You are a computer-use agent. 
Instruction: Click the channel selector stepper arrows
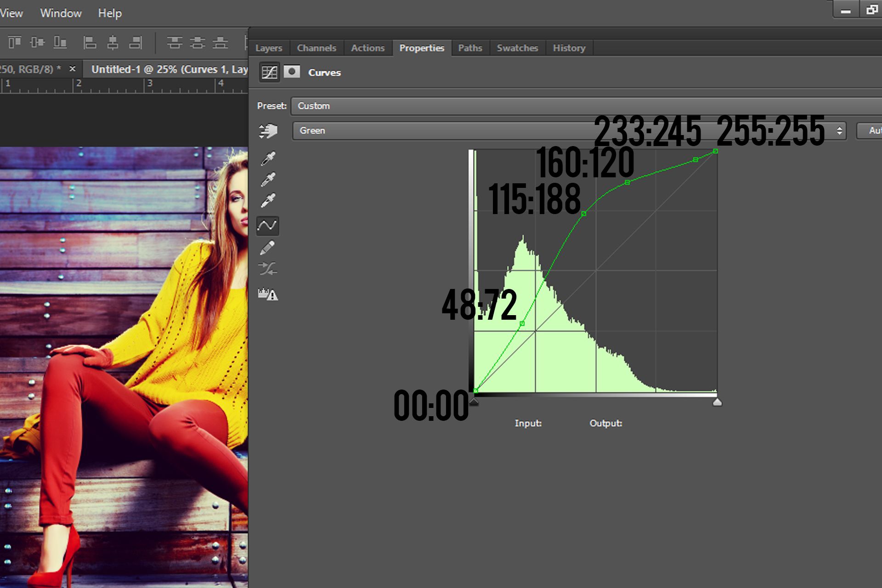coord(840,130)
